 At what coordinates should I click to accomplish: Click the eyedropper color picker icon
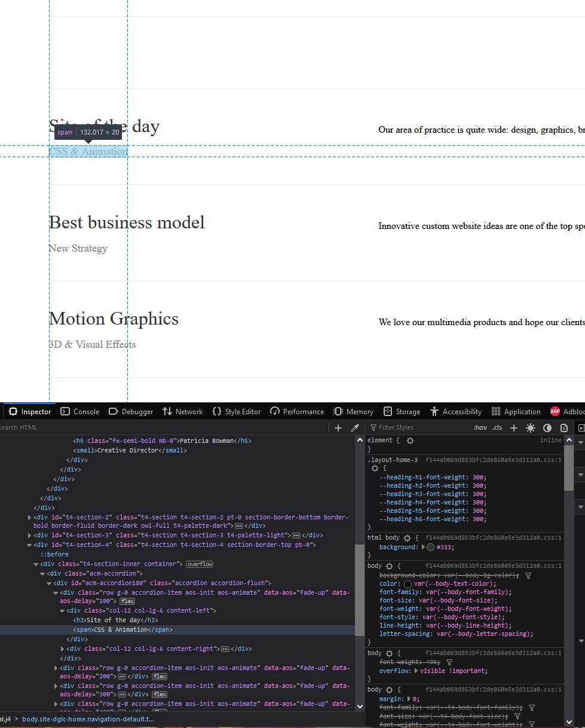pyautogui.click(x=354, y=427)
